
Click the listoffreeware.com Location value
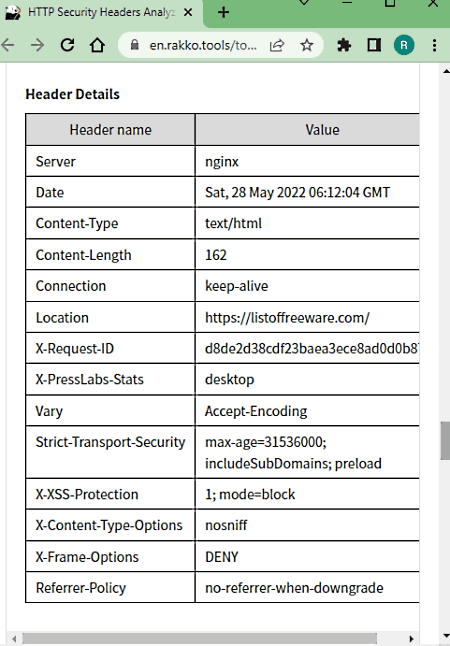pos(287,318)
